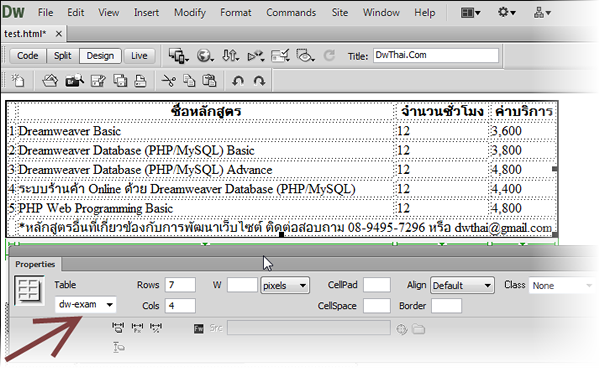Switch to Code view
The height and width of the screenshot is (368, 600).
[28, 56]
